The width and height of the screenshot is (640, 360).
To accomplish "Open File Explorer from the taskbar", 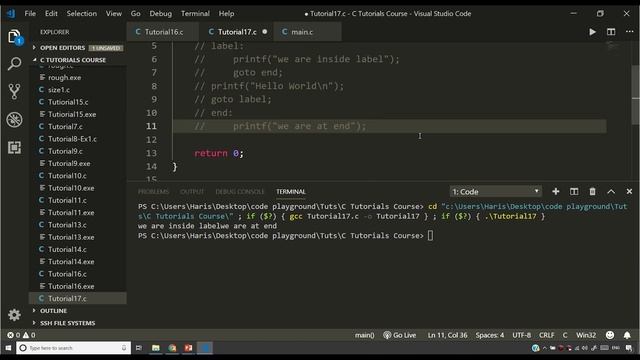I will tap(156, 348).
